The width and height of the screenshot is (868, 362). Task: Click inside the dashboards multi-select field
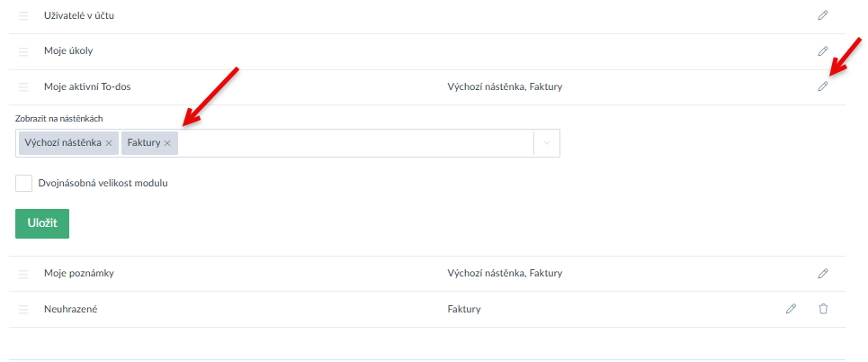(x=351, y=143)
